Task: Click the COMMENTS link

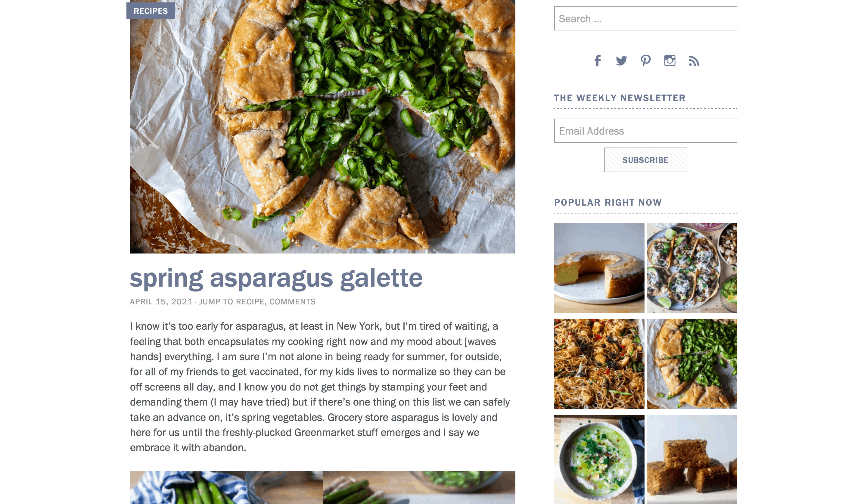Action: (x=293, y=302)
